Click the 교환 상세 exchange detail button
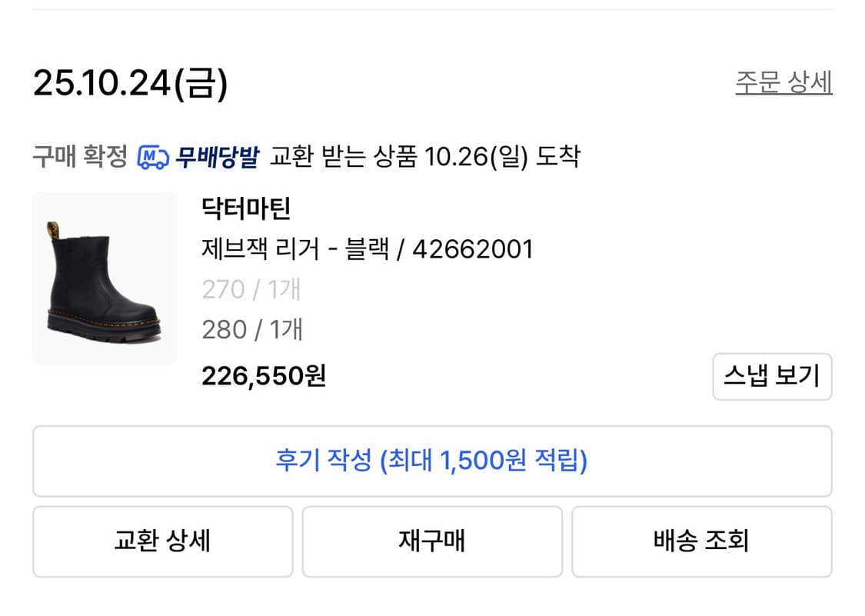865x616 pixels. tap(162, 541)
